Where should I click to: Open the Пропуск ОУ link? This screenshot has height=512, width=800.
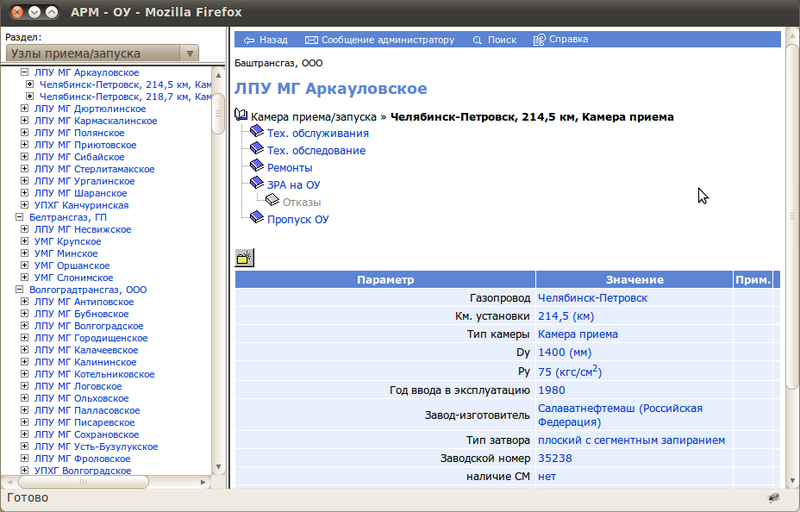(x=298, y=219)
